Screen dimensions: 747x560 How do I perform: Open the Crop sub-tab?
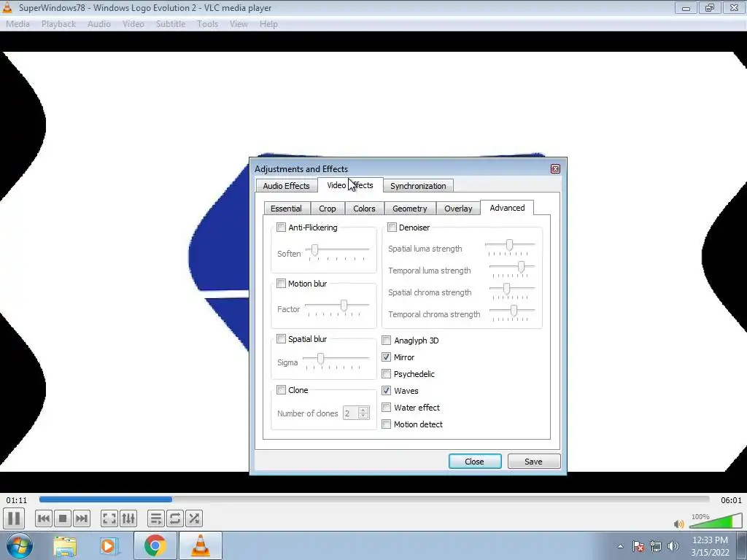(328, 209)
